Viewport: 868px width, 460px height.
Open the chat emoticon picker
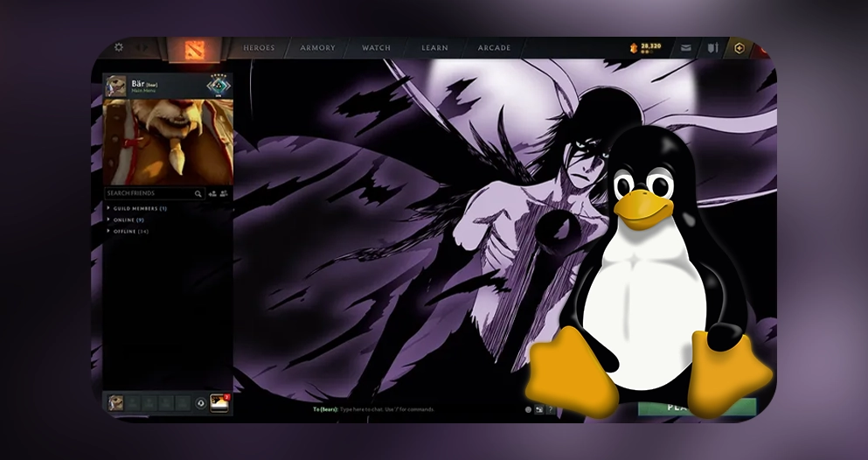(x=528, y=409)
